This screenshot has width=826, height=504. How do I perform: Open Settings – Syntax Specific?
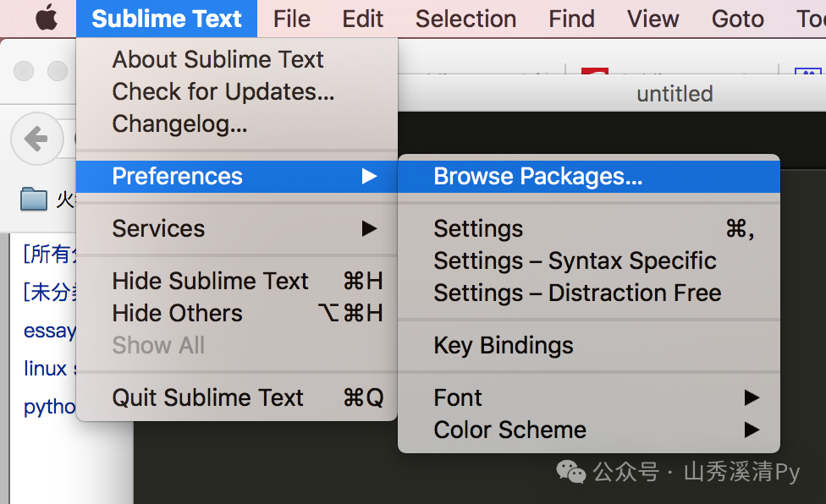[x=589, y=261]
